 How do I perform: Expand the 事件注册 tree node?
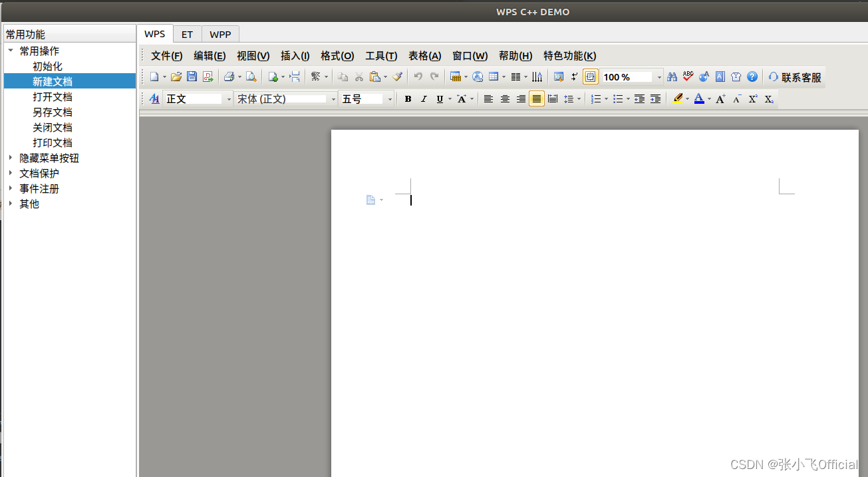tap(10, 188)
